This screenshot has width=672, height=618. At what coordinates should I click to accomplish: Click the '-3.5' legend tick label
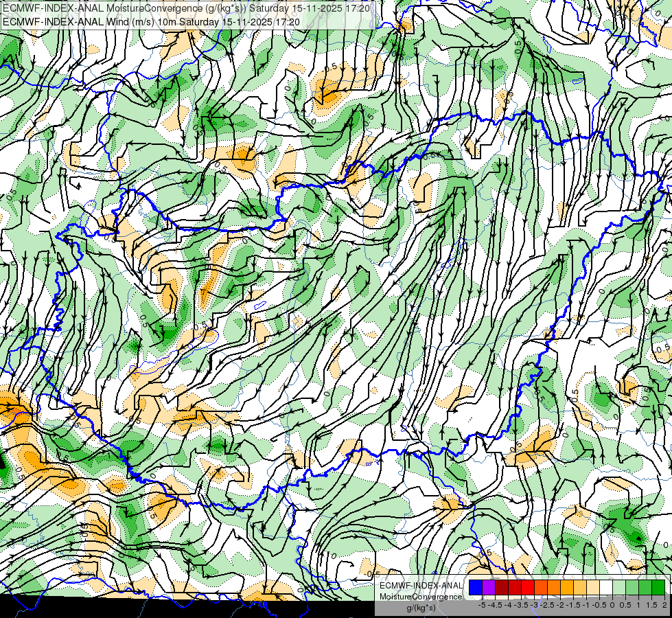pos(522,605)
